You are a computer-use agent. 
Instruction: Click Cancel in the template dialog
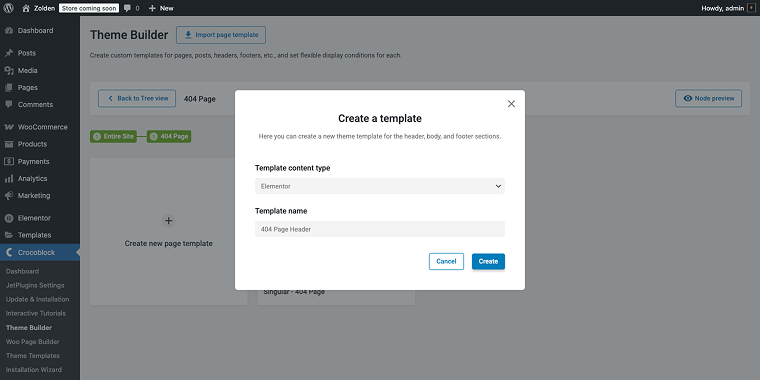pos(446,261)
